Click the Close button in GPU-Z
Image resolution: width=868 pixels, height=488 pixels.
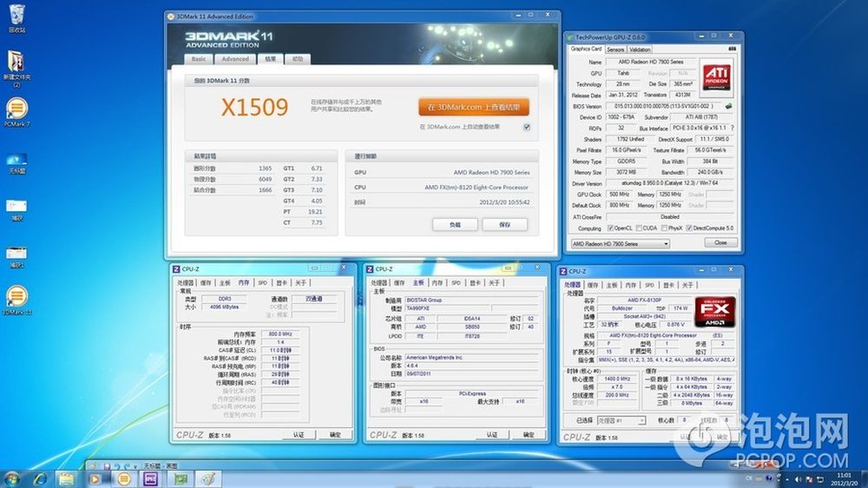click(x=720, y=242)
